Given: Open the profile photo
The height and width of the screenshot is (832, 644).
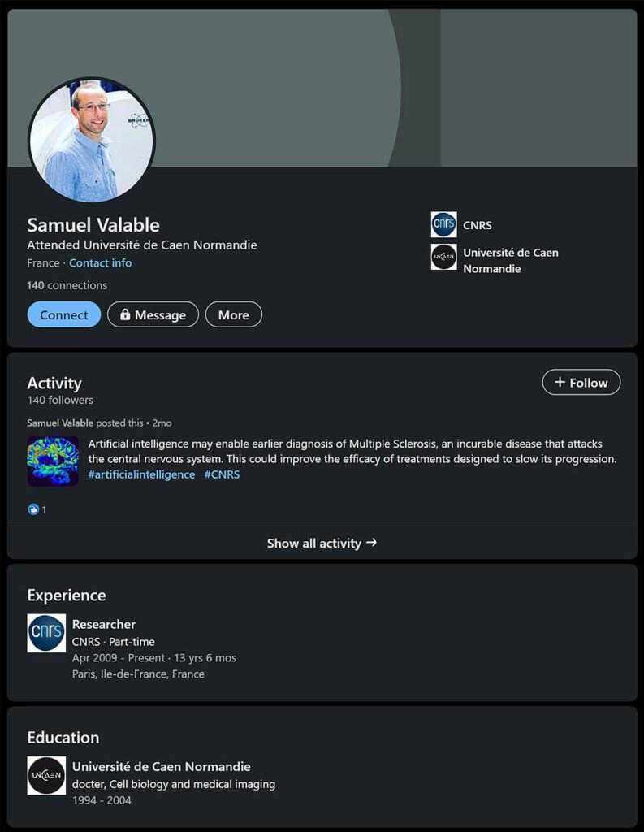Looking at the screenshot, I should [91, 140].
